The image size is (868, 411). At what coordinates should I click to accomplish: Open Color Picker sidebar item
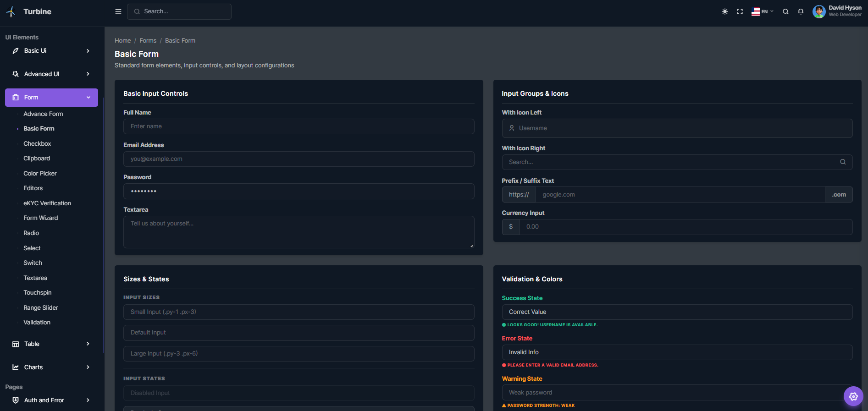click(x=40, y=174)
